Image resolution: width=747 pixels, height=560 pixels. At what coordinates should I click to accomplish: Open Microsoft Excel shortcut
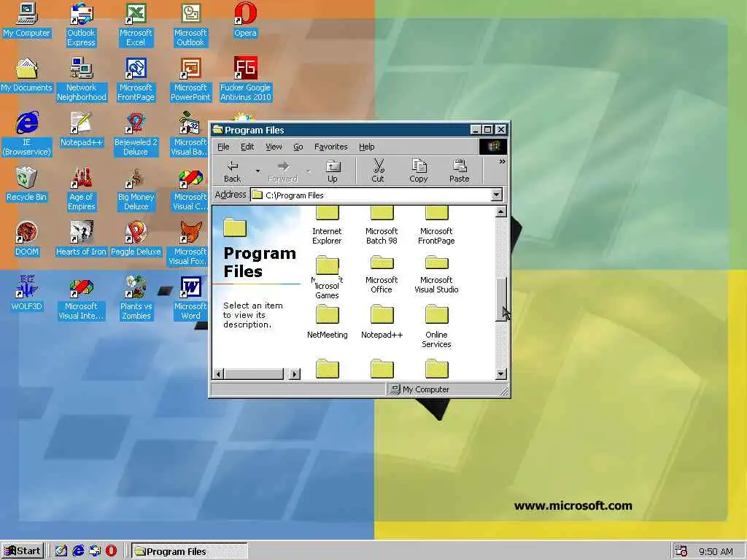point(136,24)
